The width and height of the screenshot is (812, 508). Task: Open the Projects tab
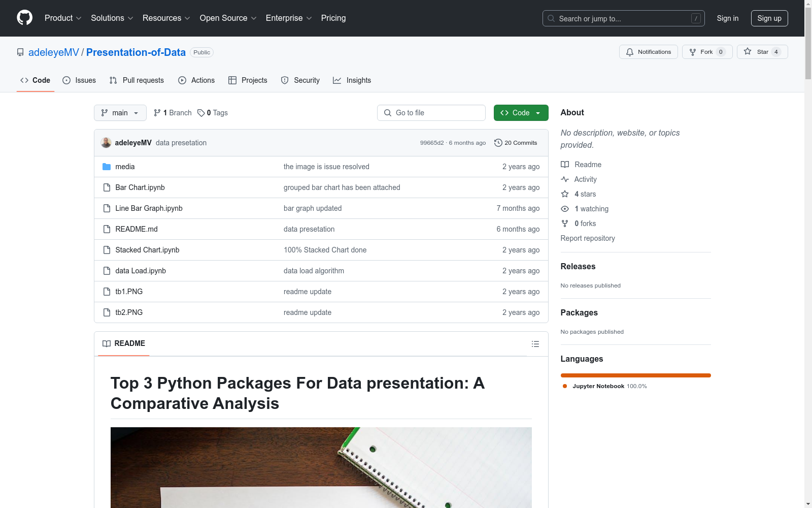pos(248,80)
